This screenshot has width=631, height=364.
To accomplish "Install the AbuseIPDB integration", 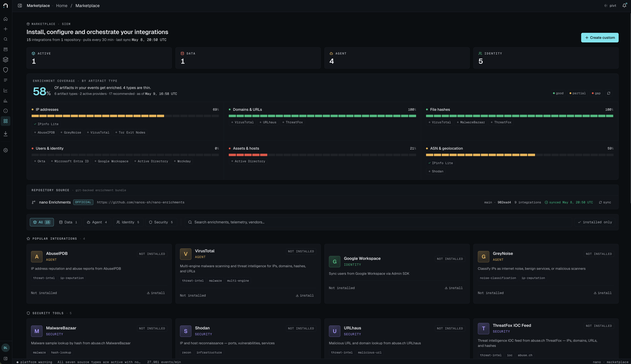I will (156, 293).
